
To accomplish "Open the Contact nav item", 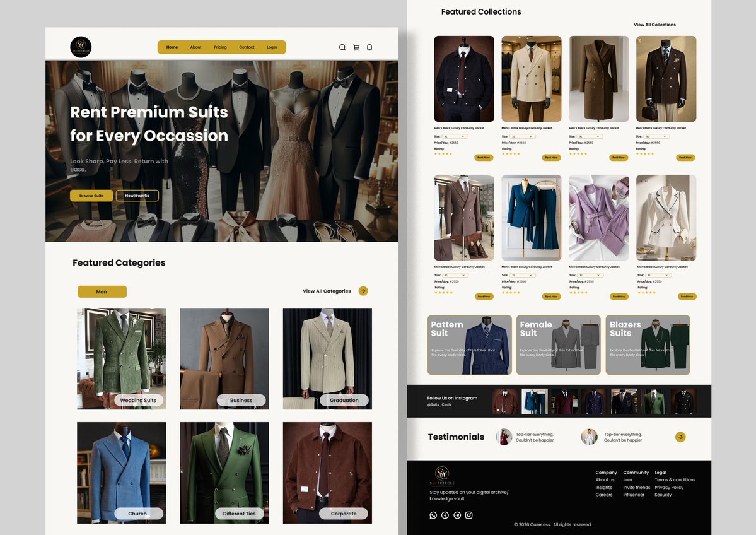I will coord(247,47).
